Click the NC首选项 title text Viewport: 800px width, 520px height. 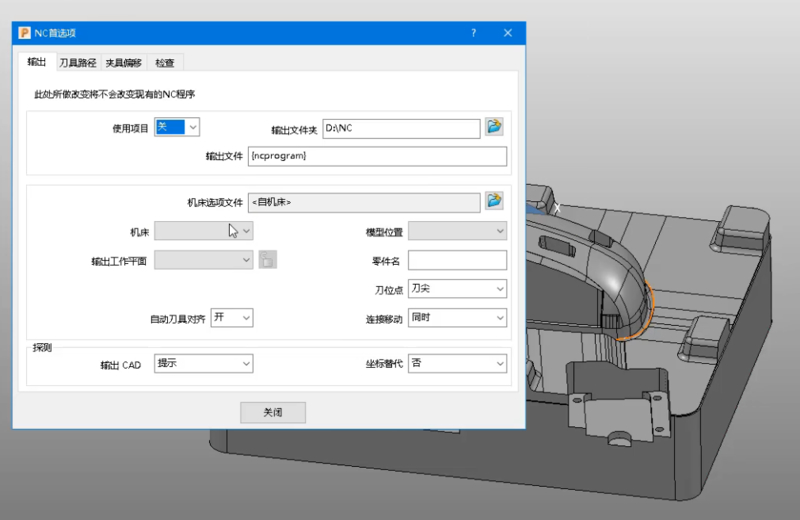click(55, 33)
